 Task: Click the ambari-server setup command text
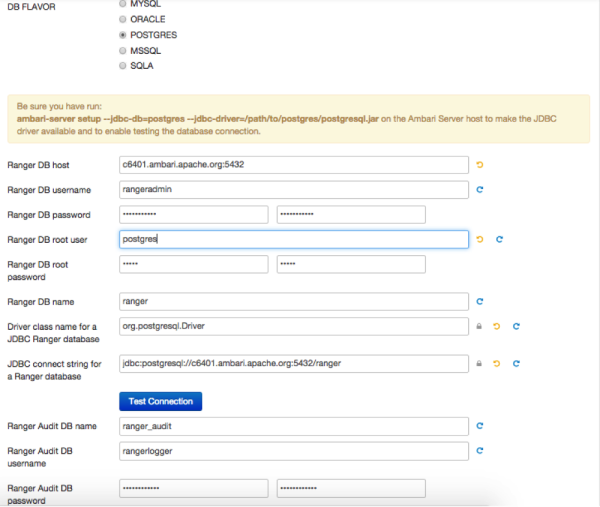[197, 119]
